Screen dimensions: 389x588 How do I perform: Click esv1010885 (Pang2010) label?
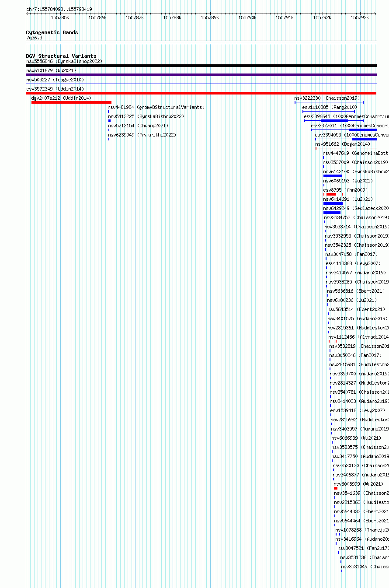point(330,107)
